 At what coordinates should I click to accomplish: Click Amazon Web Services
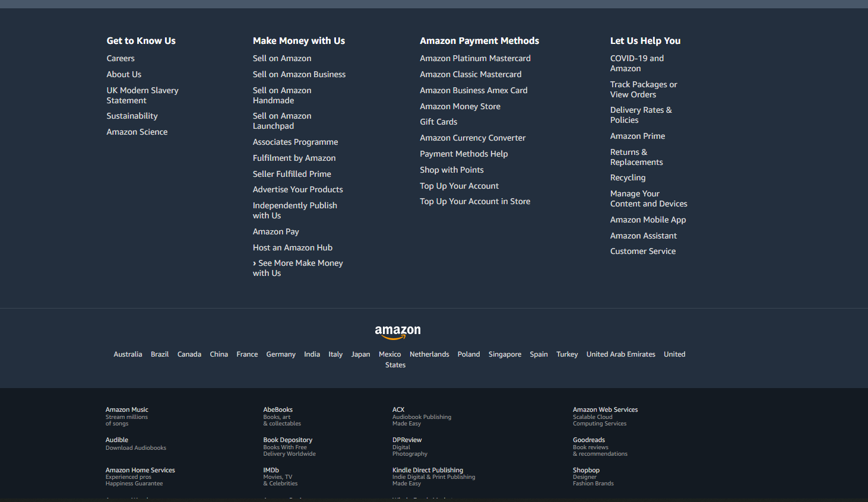[x=606, y=417]
